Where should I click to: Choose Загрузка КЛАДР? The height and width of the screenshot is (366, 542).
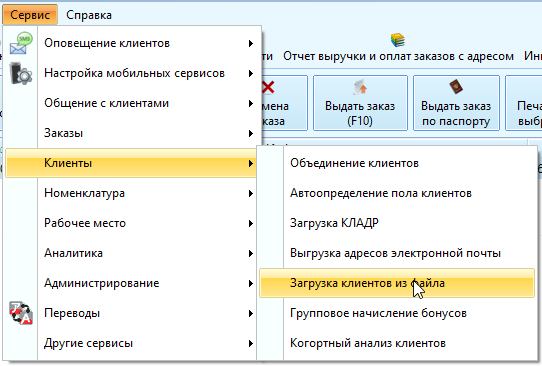click(397, 223)
